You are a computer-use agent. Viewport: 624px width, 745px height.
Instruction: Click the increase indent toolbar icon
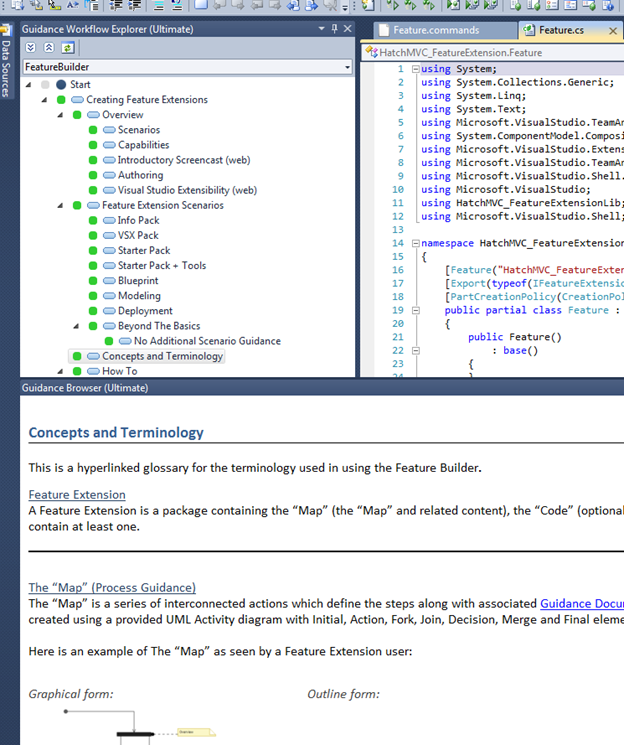[135, 5]
